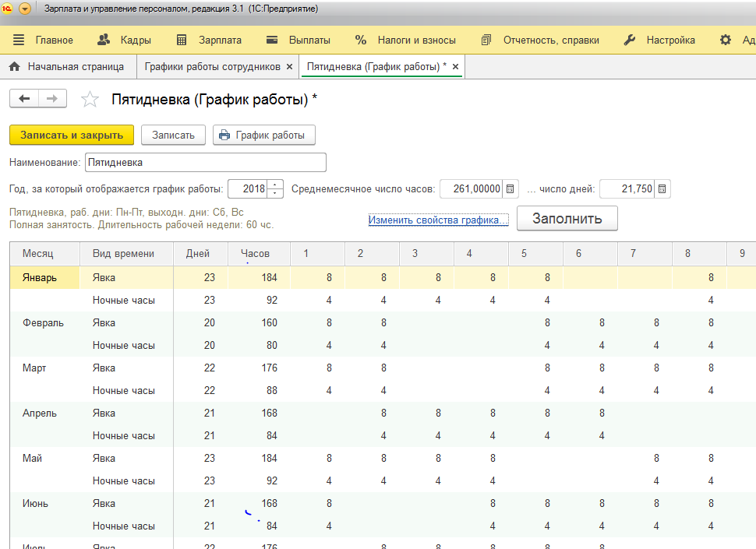
Task: Click the Заполнить button
Action: (x=567, y=218)
